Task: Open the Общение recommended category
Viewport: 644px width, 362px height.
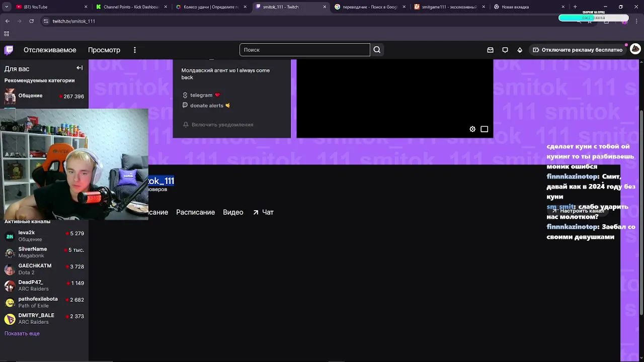Action: click(44, 96)
